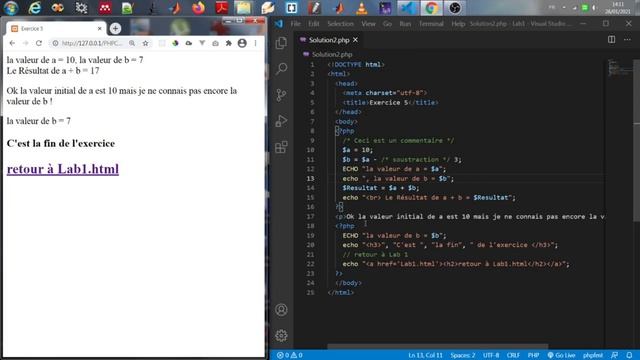640x360 pixels.
Task: Open the File menu in VS Code
Action: [x=296, y=24]
